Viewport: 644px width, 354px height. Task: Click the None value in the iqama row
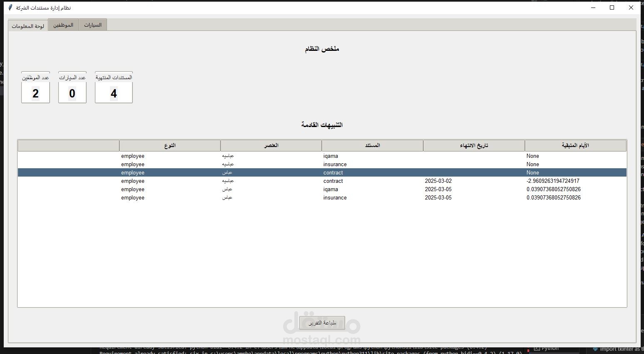point(532,156)
